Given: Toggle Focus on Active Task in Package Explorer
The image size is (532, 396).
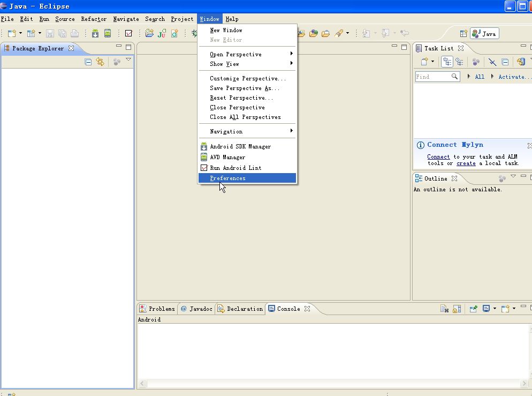Looking at the screenshot, I should (117, 62).
